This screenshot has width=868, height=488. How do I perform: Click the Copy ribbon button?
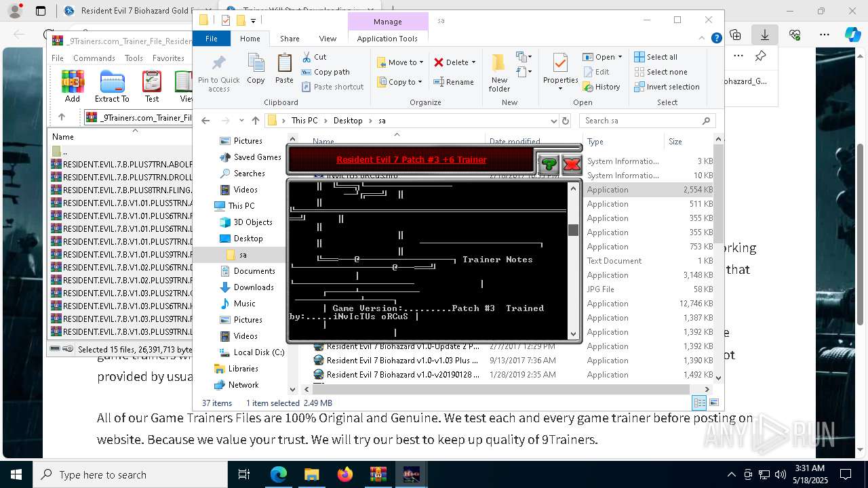coord(256,69)
